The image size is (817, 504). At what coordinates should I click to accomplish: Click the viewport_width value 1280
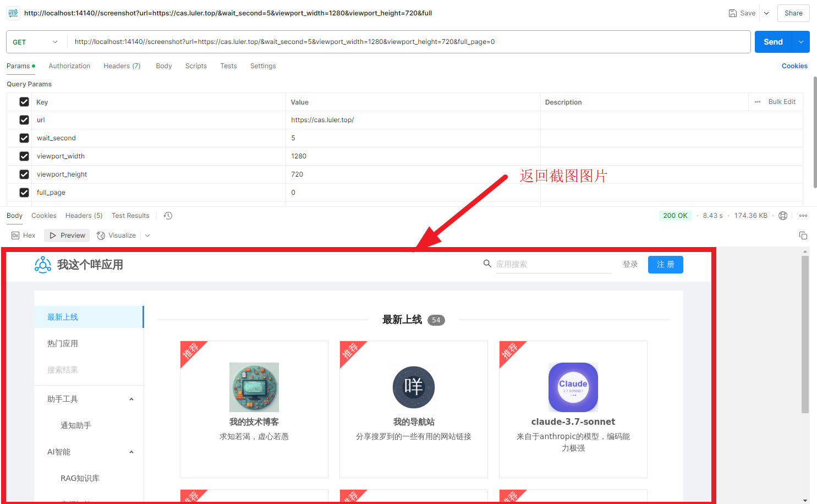tap(299, 156)
